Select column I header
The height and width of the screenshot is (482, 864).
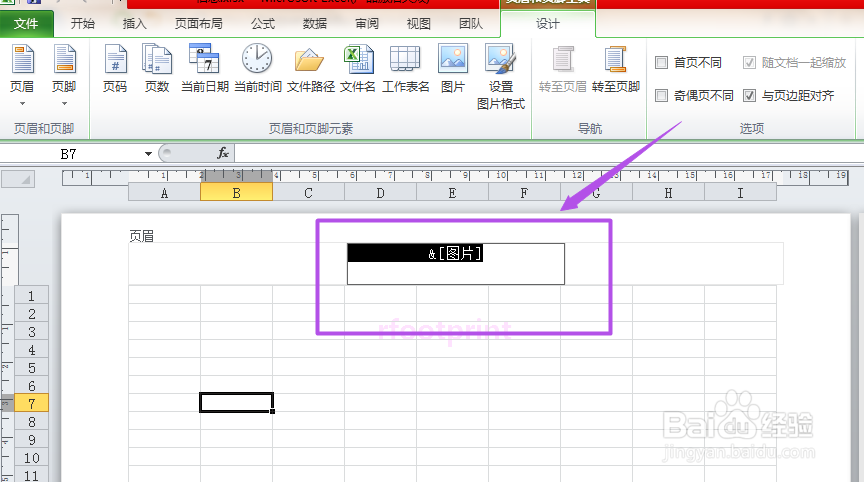click(741, 193)
